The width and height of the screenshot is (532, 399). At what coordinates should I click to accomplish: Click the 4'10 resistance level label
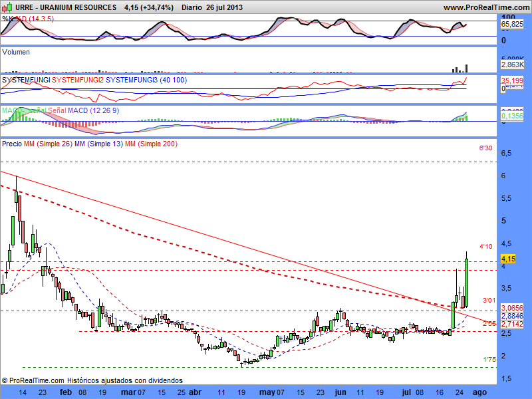(x=486, y=246)
